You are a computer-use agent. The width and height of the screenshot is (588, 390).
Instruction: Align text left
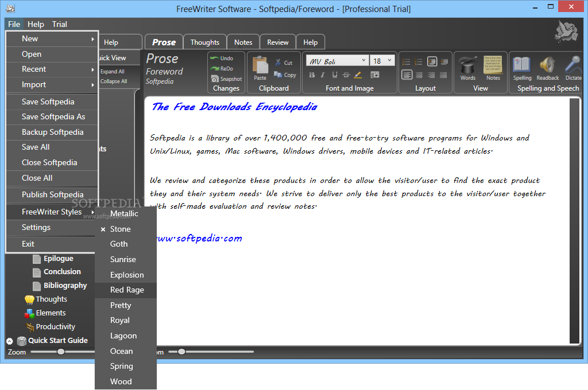[407, 75]
